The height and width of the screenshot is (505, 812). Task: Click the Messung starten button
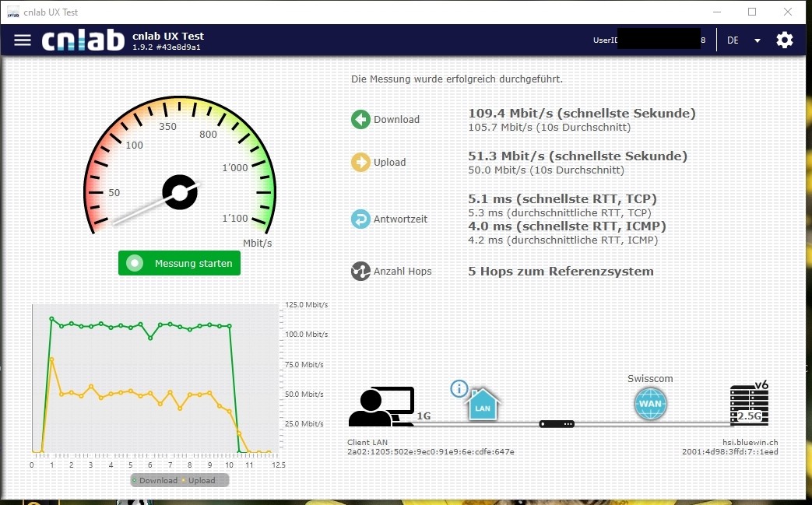[x=179, y=263]
